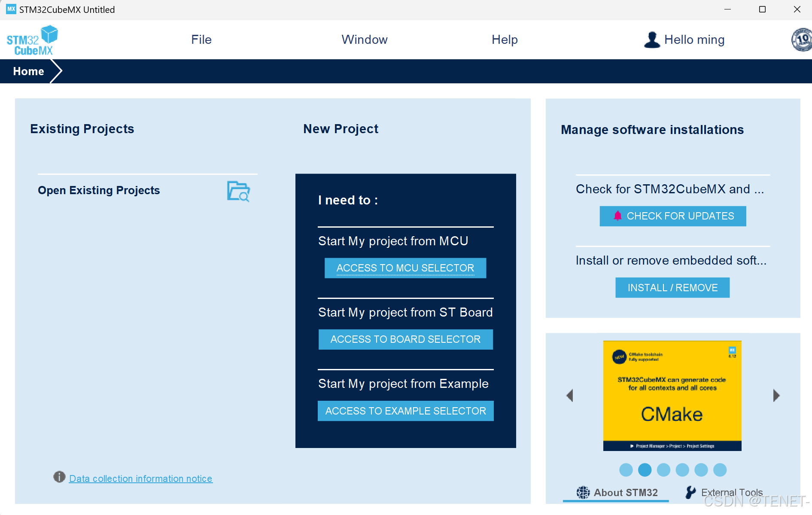Click the STM32CubeMX logo icon
This screenshot has width=812, height=515.
tap(32, 40)
